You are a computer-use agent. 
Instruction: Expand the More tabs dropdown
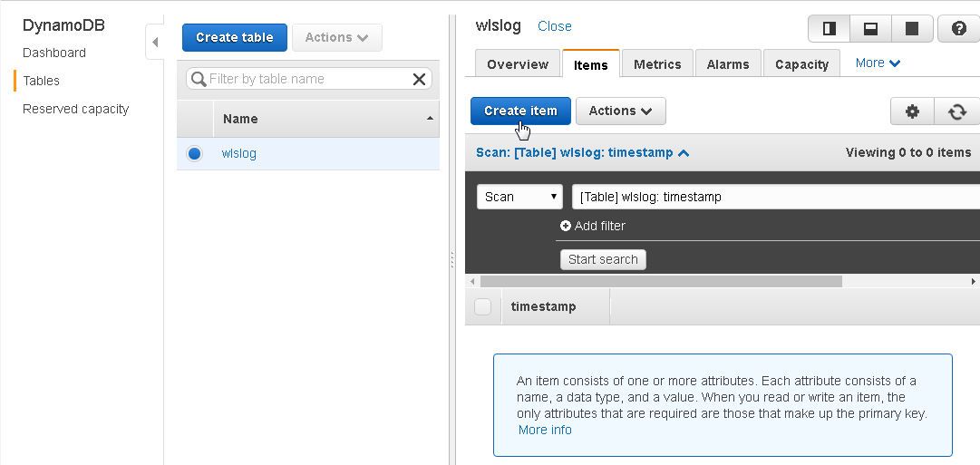[x=878, y=63]
